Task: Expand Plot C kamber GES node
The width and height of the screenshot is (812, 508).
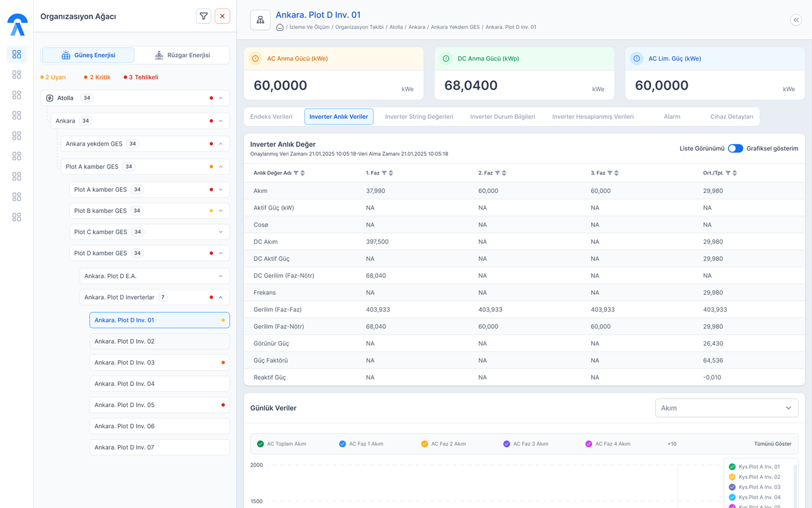Action: (221, 232)
